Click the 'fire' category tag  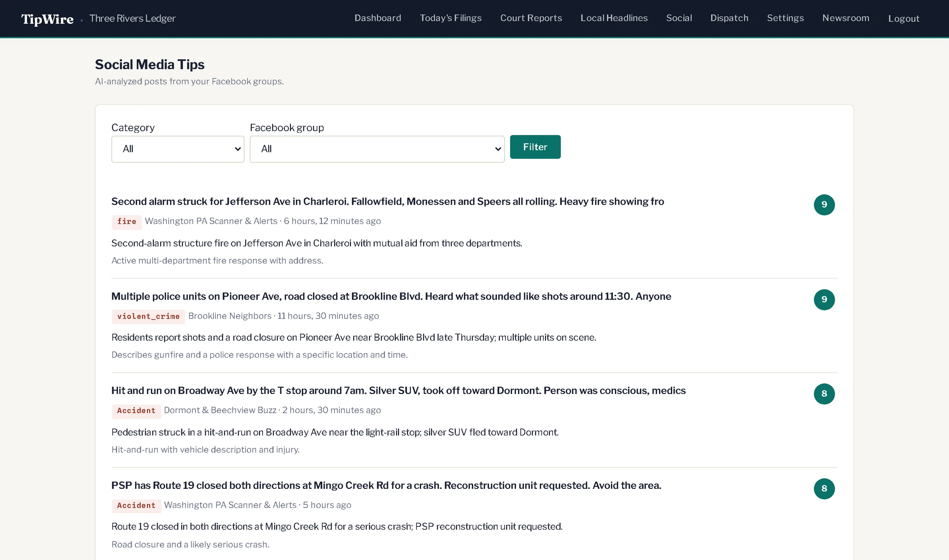[127, 222]
